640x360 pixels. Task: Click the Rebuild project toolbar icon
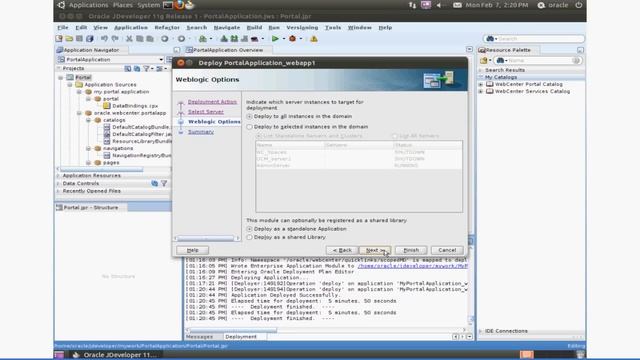234,39
